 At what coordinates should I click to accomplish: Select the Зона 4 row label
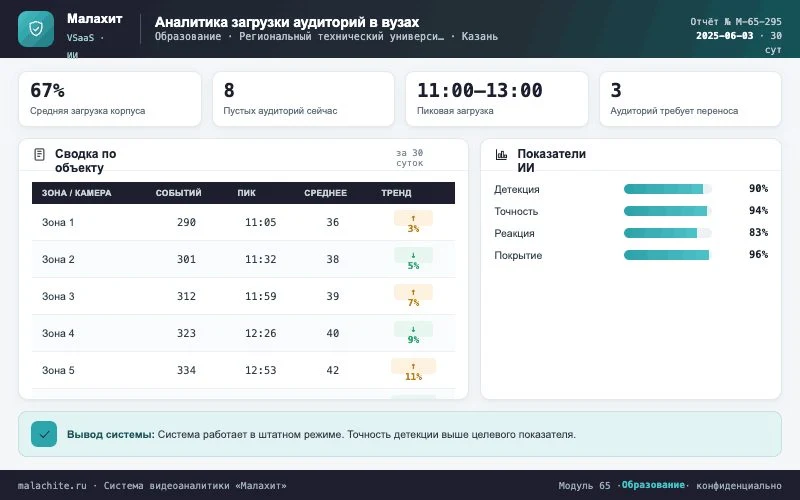[x=58, y=333]
